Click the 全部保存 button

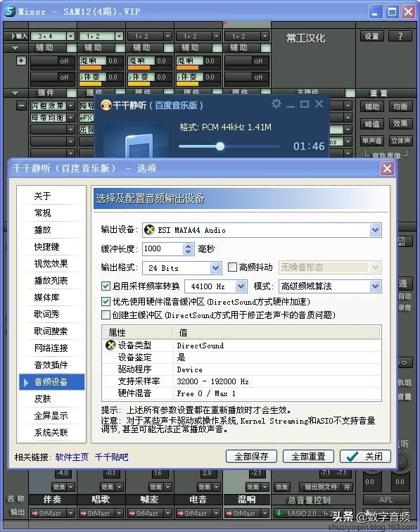(x=251, y=456)
